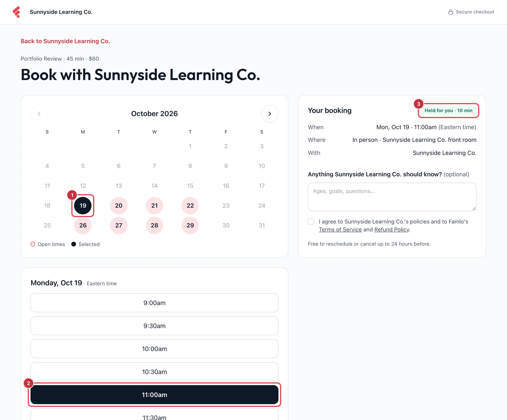
Task: Select October 29 on the calendar
Action: 190,225
